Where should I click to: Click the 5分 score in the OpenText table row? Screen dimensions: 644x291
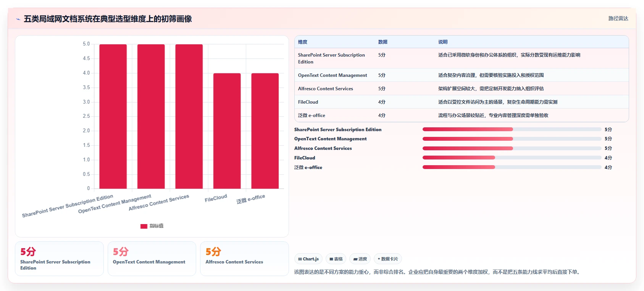point(382,75)
